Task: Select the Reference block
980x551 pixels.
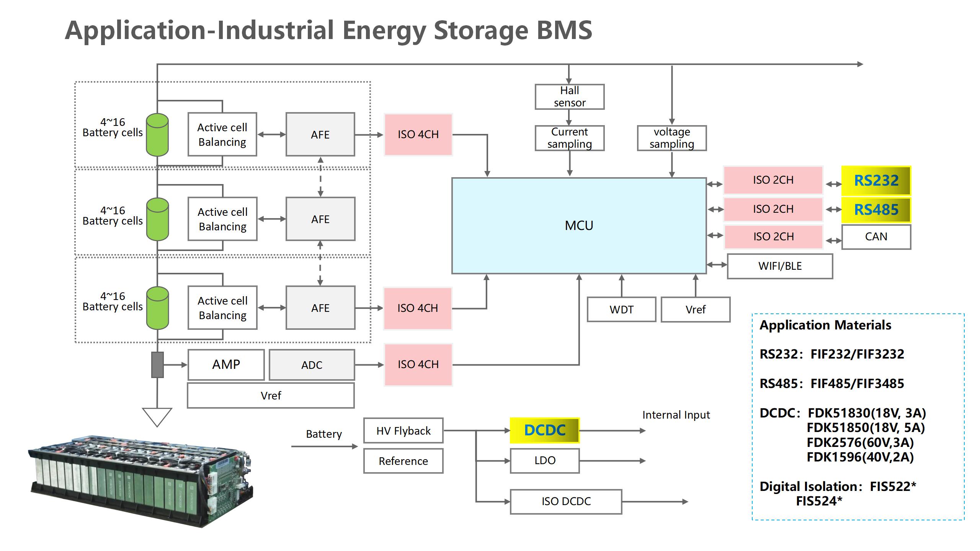Action: (403, 461)
